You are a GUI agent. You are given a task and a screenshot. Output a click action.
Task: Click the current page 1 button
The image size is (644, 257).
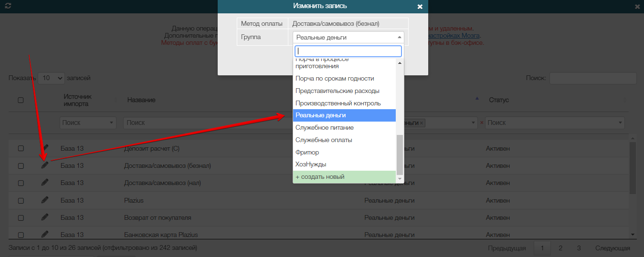[x=542, y=248]
